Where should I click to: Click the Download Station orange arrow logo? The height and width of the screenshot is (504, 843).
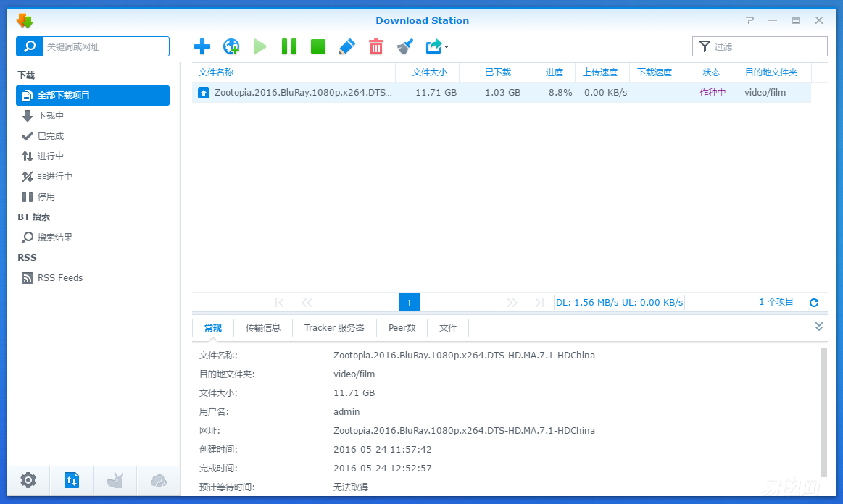point(25,21)
